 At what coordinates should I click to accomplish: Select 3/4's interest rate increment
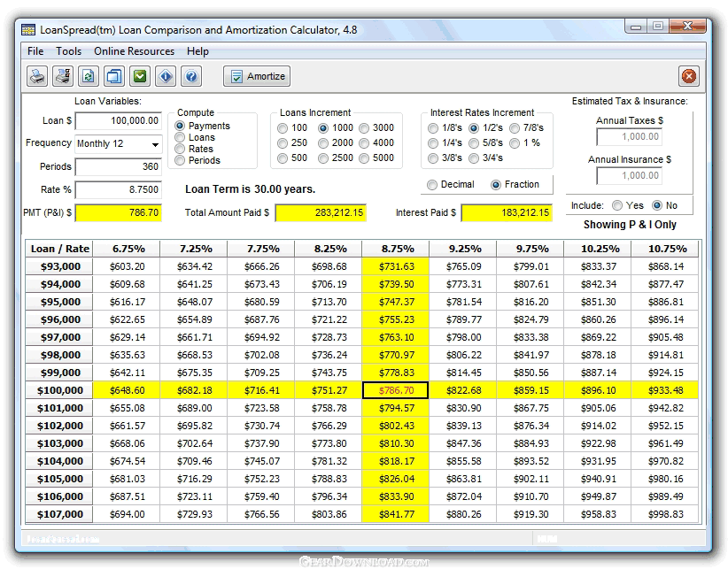click(474, 158)
